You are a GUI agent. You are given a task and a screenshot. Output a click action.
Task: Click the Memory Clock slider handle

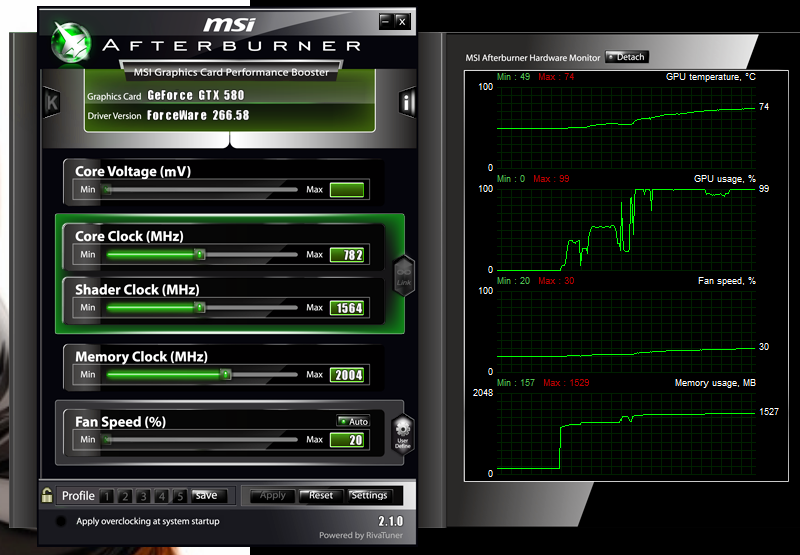[x=226, y=375]
